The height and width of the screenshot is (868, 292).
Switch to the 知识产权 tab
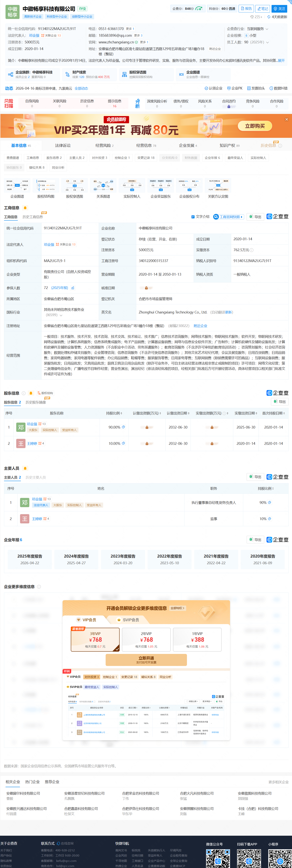[x=229, y=146]
